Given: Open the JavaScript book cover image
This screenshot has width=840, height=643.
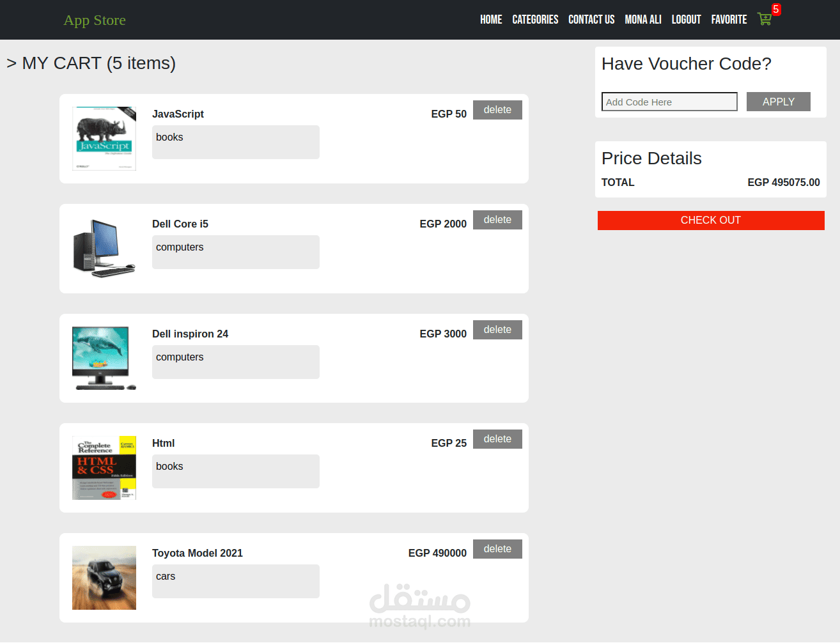Looking at the screenshot, I should coord(104,139).
